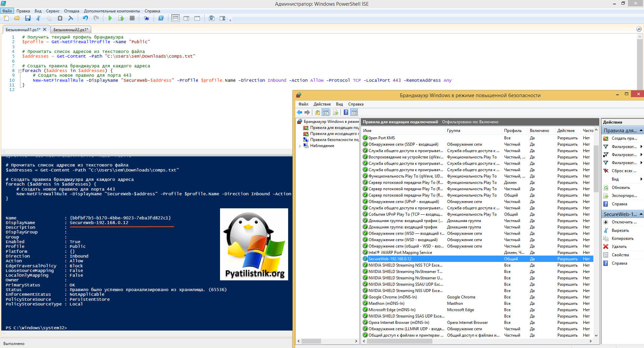The image size is (644, 348).
Task: Switch to the Безымянный2.ps1 tab
Action: [x=70, y=30]
